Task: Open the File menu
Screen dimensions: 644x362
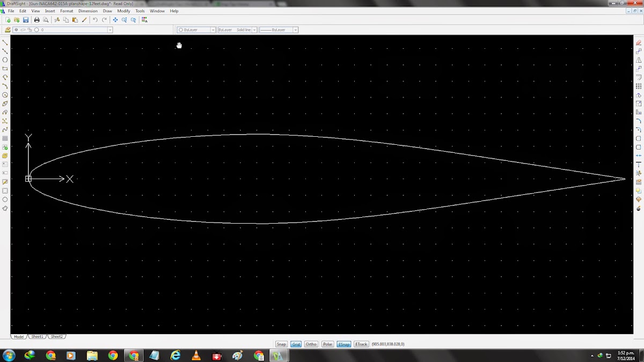Action: click(11, 11)
